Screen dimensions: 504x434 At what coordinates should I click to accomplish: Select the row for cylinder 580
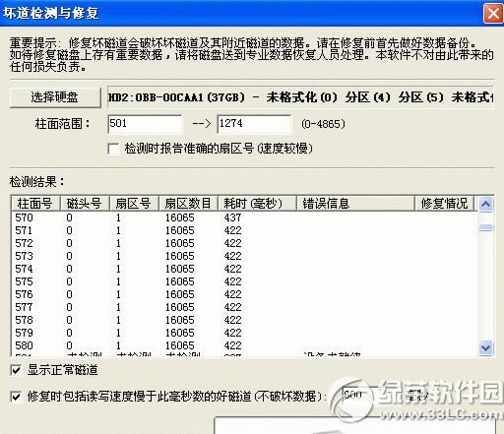(x=244, y=345)
